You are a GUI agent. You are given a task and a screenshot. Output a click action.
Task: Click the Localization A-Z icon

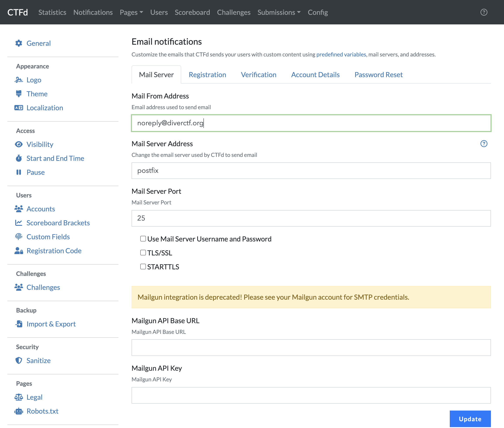[x=19, y=107]
